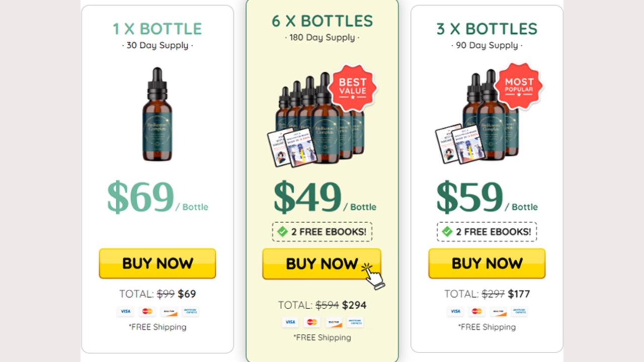Click the Visa icon under 3 bottles offer

click(x=455, y=311)
